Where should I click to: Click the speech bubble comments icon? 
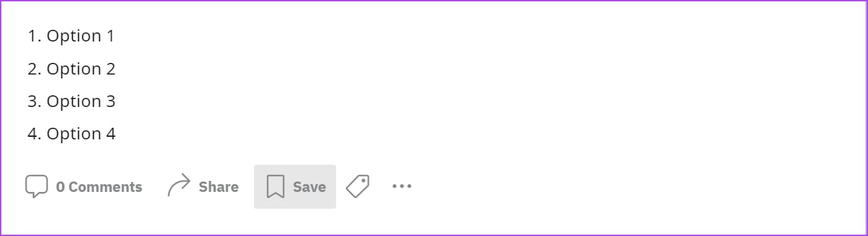(x=36, y=187)
